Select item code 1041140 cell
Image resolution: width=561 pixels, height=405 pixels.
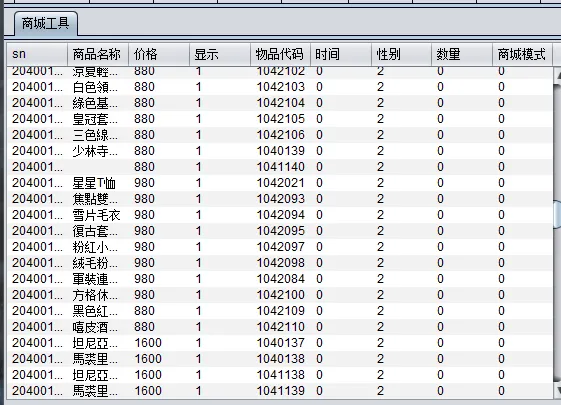pyautogui.click(x=280, y=167)
